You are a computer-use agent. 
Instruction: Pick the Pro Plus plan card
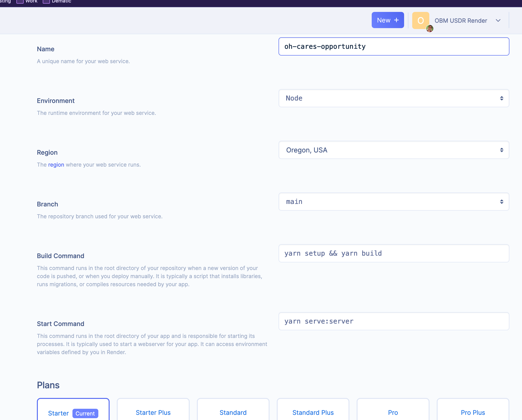[x=472, y=413]
